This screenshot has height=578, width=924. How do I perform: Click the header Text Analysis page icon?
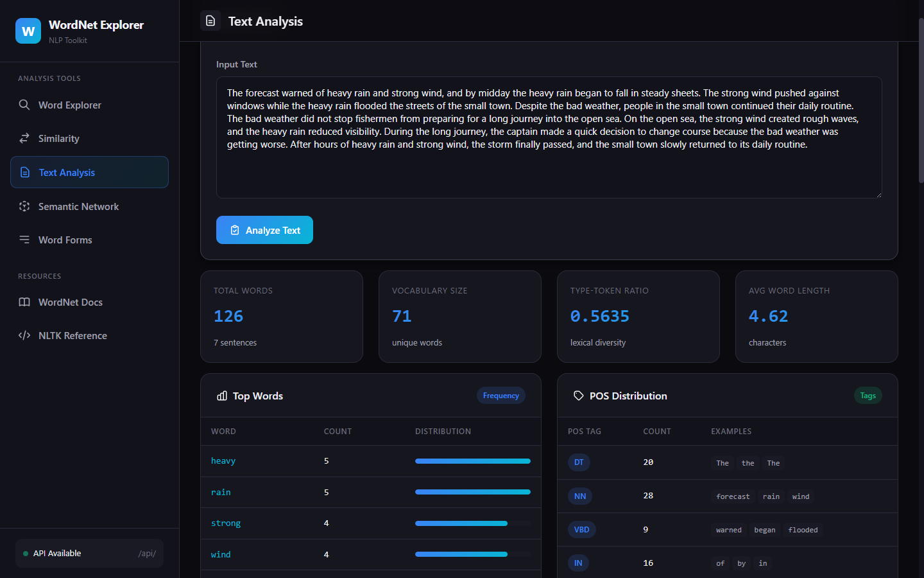210,21
